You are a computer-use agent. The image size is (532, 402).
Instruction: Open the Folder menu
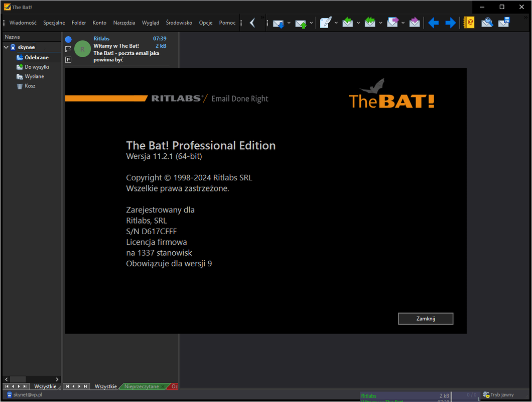pos(79,23)
